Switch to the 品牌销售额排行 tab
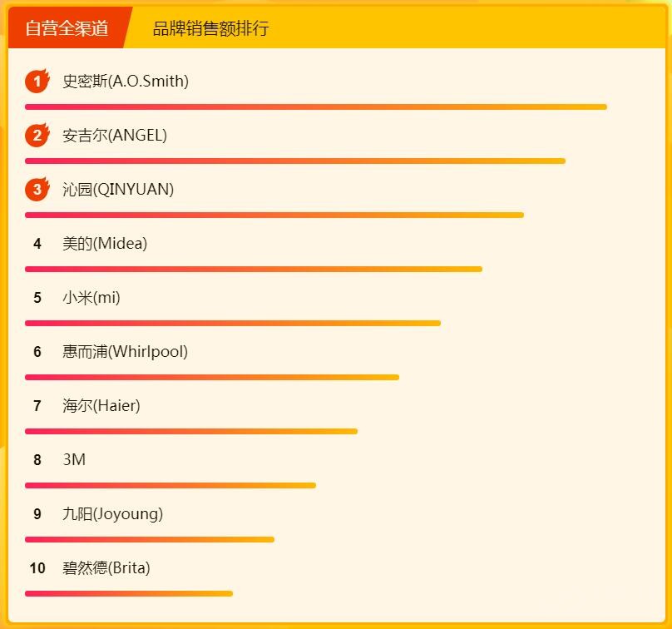The width and height of the screenshot is (672, 629). tap(210, 28)
